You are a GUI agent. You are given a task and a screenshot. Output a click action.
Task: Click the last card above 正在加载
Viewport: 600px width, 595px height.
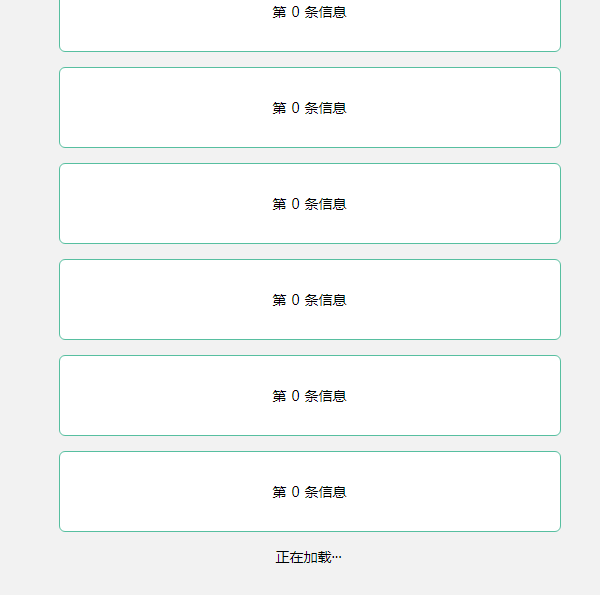tap(310, 492)
